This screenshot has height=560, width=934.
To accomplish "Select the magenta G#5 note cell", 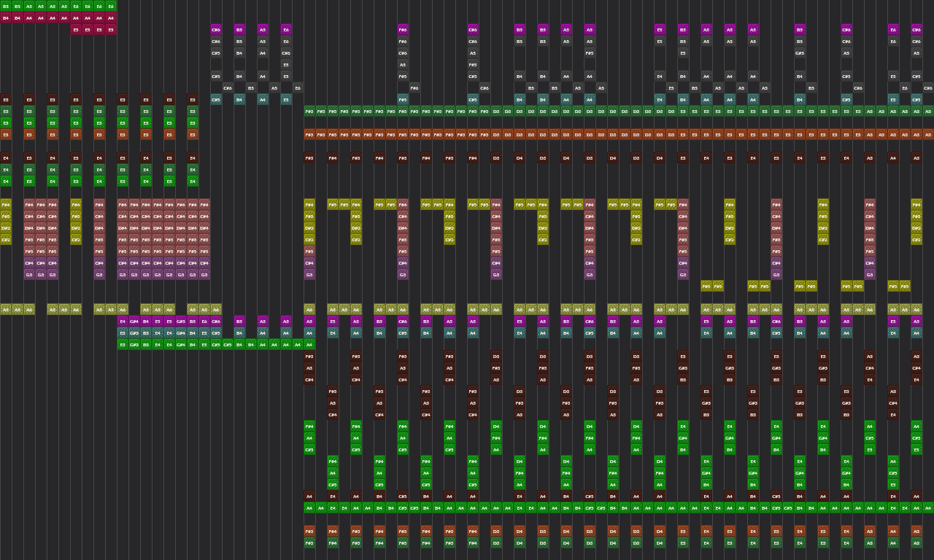I will tap(181, 321).
